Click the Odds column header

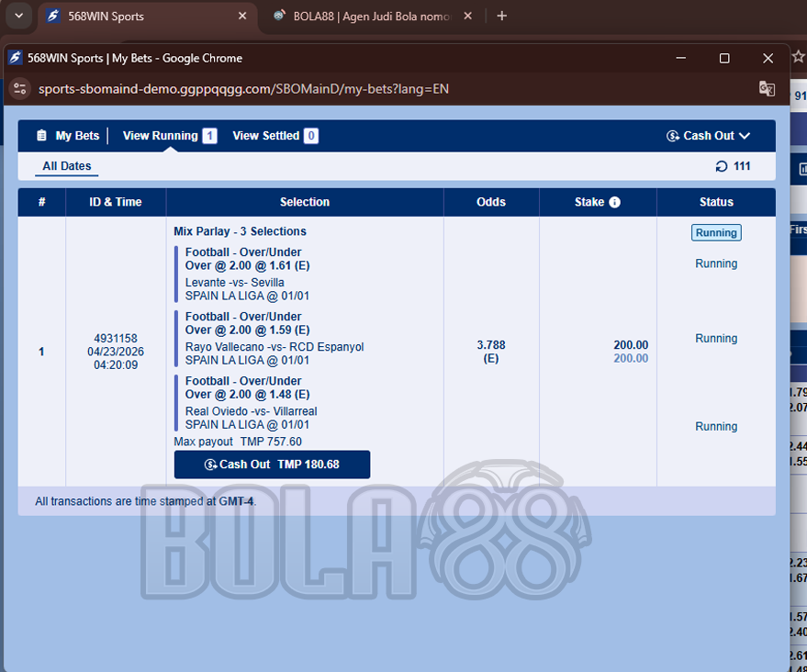(x=491, y=202)
